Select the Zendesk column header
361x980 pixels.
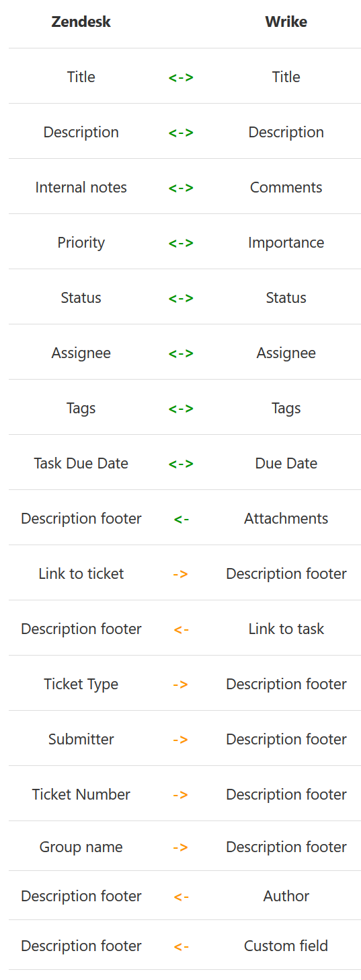[81, 22]
